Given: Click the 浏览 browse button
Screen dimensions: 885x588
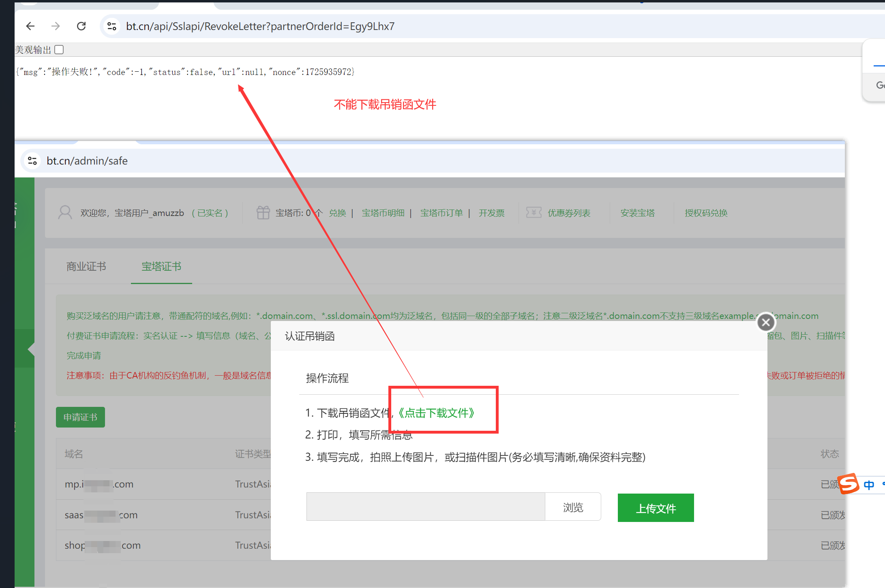Looking at the screenshot, I should tap(573, 507).
